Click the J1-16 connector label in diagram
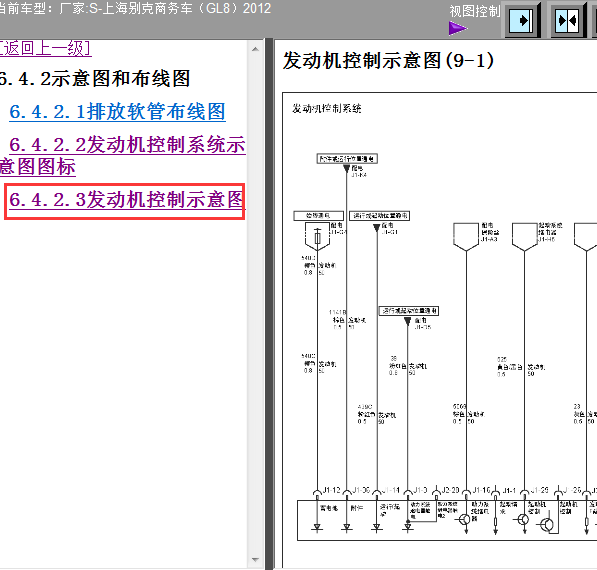597x570 pixels. pyautogui.click(x=482, y=490)
